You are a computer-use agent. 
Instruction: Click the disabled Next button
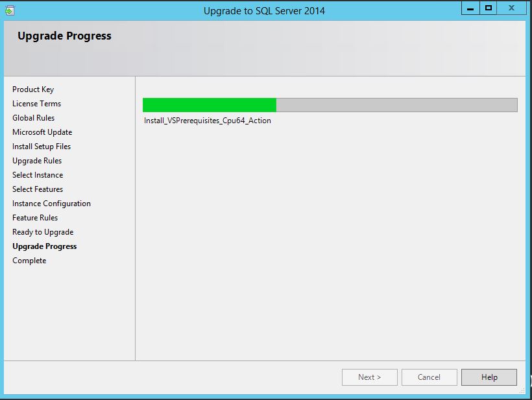[x=369, y=377]
